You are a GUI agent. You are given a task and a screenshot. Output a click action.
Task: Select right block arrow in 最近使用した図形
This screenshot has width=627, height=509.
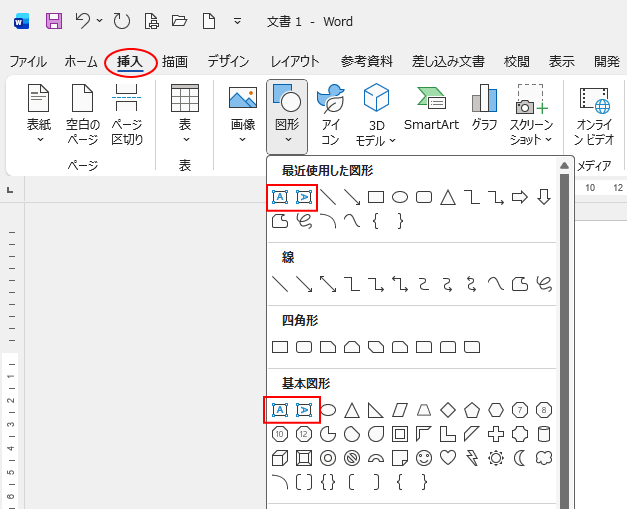click(x=520, y=197)
